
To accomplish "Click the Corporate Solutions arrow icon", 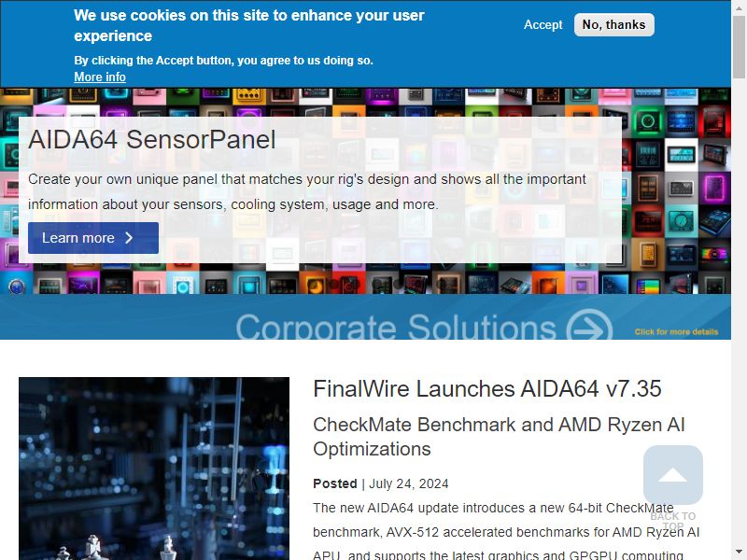I will pos(589,326).
